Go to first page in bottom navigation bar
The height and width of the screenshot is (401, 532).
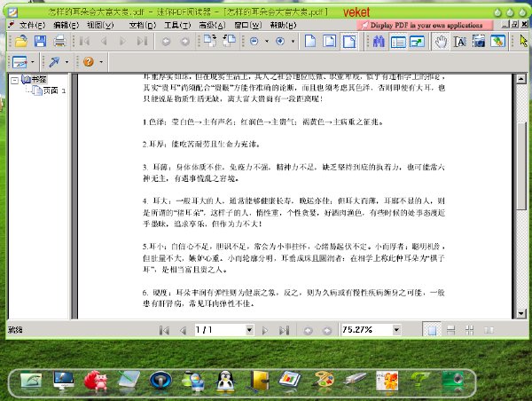164,330
